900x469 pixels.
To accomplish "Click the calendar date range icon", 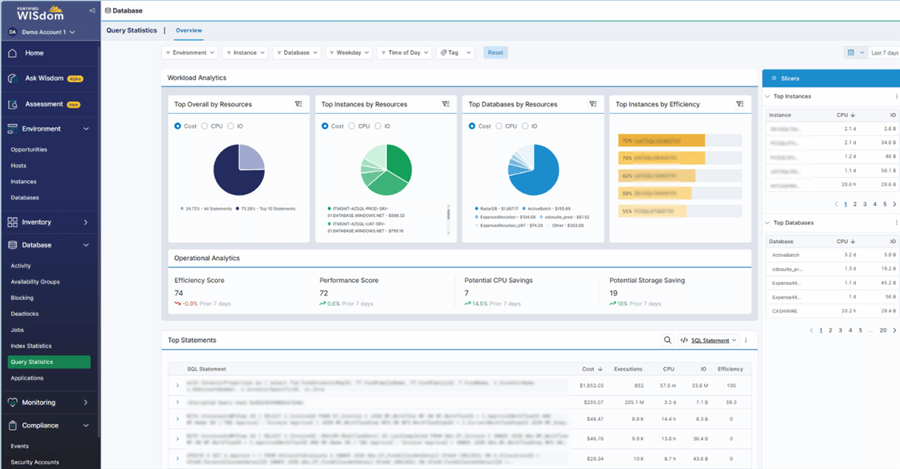I will (851, 52).
